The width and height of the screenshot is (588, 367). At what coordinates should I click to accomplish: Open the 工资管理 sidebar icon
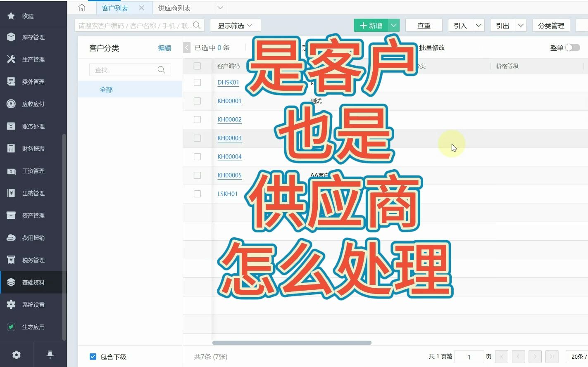pos(11,171)
